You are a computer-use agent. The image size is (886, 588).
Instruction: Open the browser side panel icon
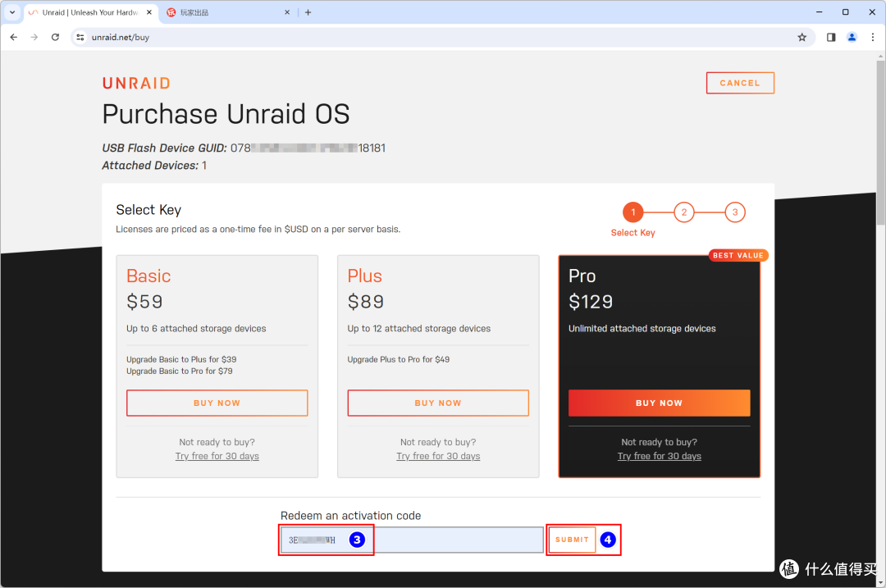coord(831,37)
